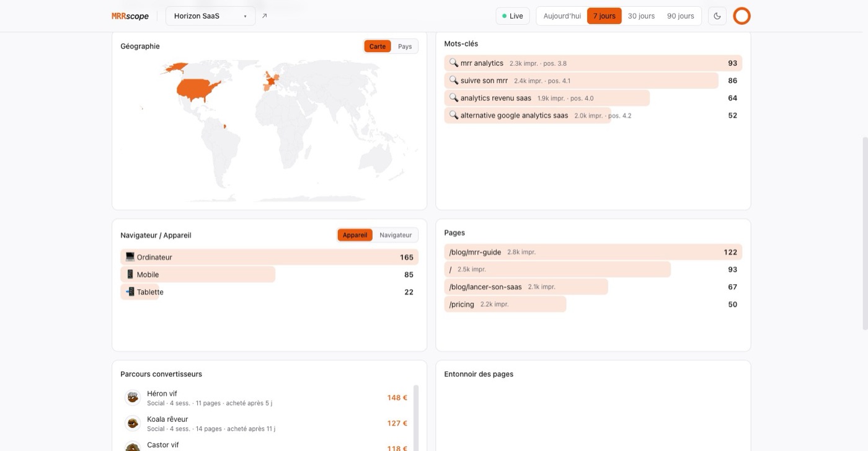Screen dimensions: 868x451
Task: Open the /pricing page row
Action: pyautogui.click(x=593, y=304)
